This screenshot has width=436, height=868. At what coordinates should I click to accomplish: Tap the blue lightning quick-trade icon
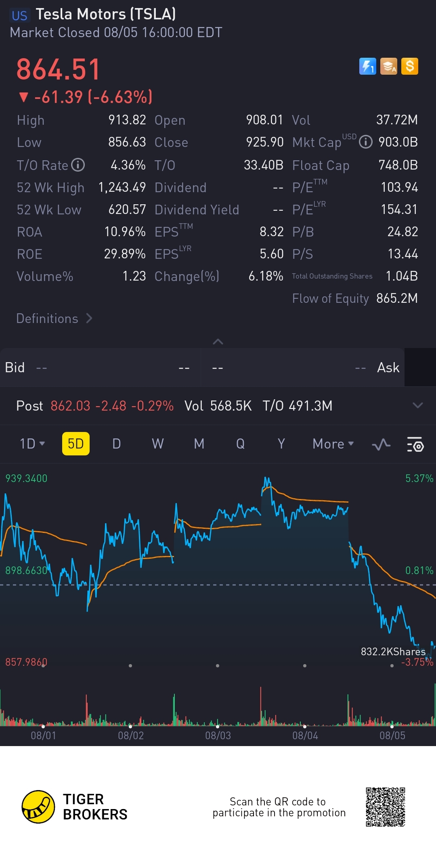pyautogui.click(x=367, y=66)
